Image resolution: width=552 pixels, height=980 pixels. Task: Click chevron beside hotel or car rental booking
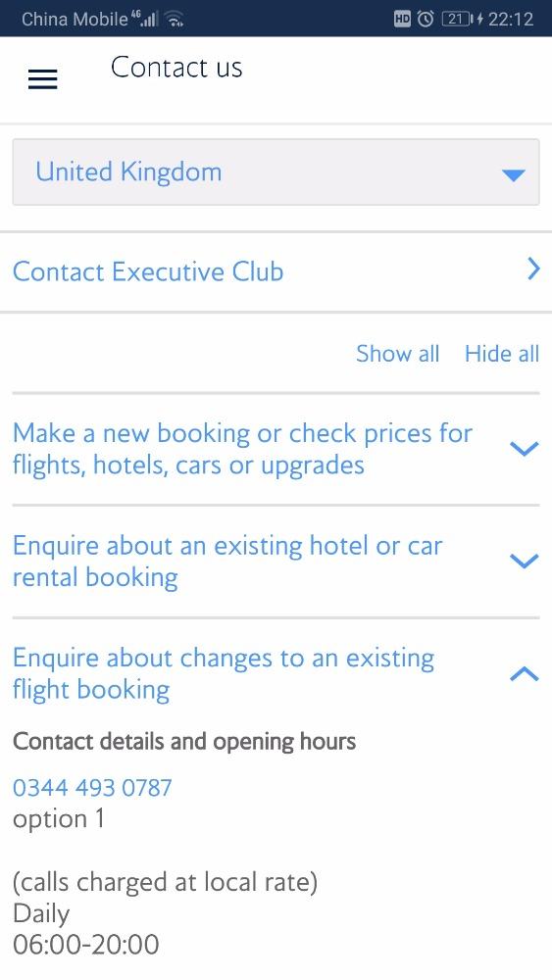coord(524,561)
